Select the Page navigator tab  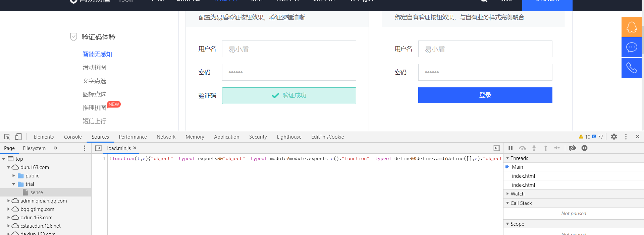9,148
